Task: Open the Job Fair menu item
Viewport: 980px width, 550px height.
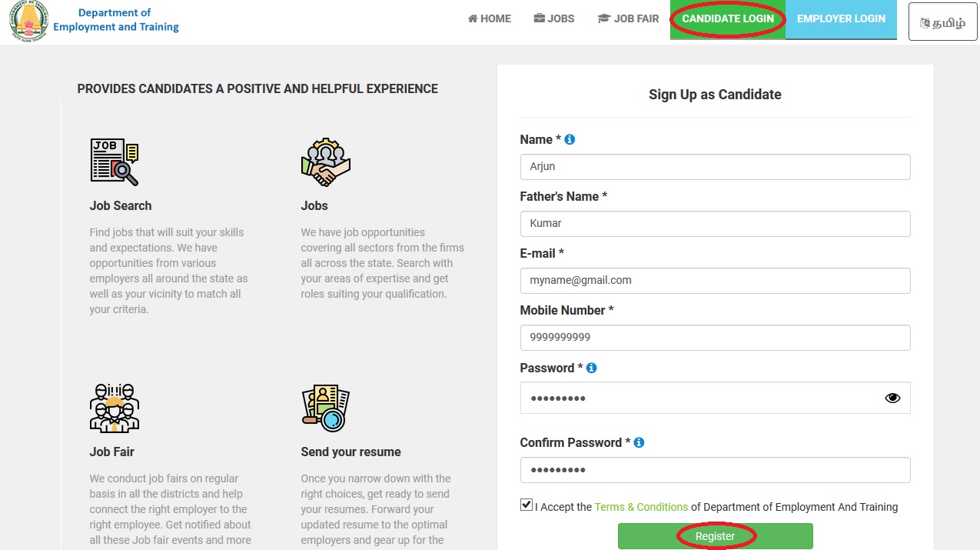Action: 628,19
